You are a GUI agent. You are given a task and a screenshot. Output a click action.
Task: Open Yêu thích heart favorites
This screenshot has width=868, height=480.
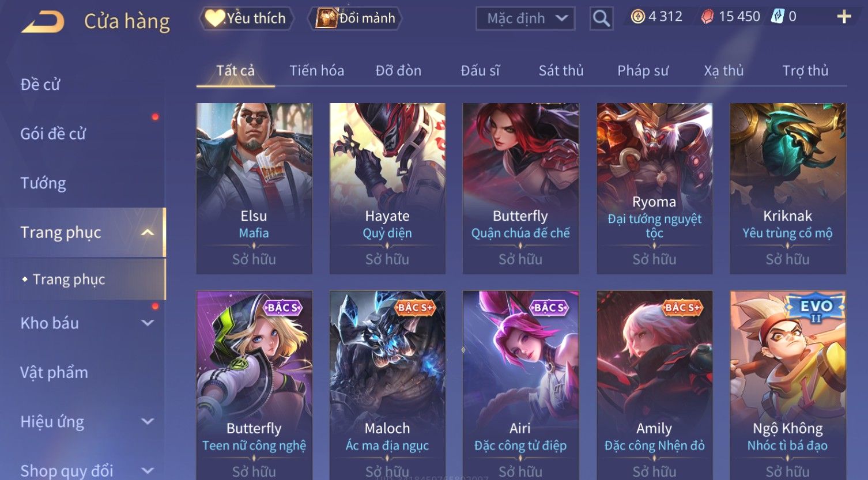247,18
